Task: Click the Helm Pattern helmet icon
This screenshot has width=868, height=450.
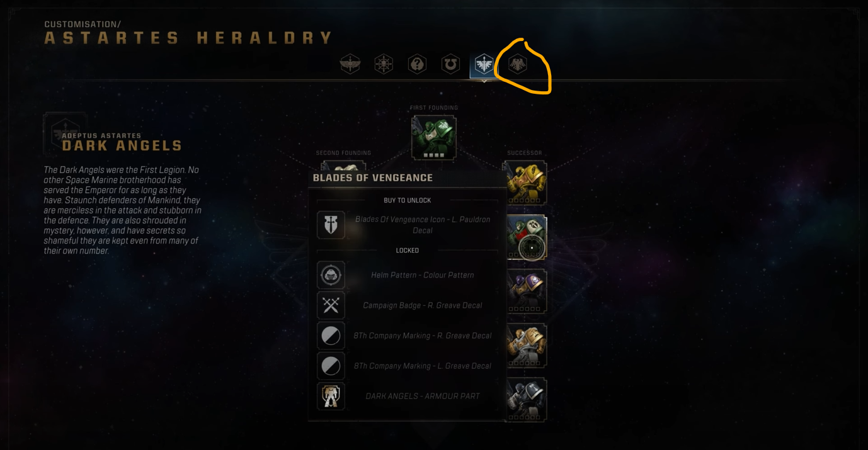Action: tap(331, 275)
